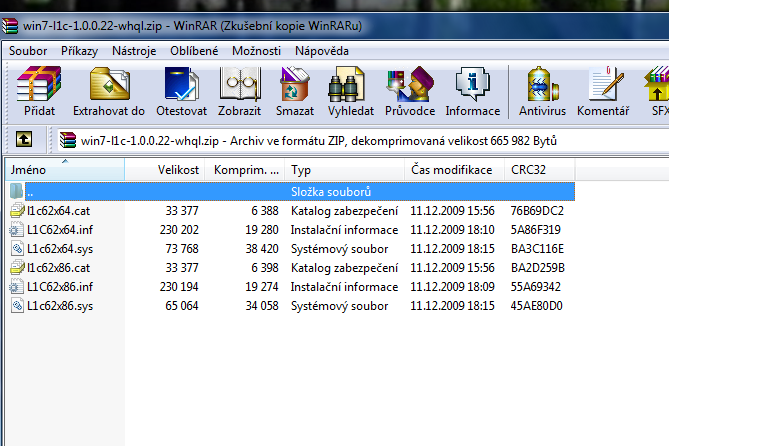Viewport: 784px width, 446px height.
Task: Start the Antivirus scan tool
Action: [x=542, y=84]
